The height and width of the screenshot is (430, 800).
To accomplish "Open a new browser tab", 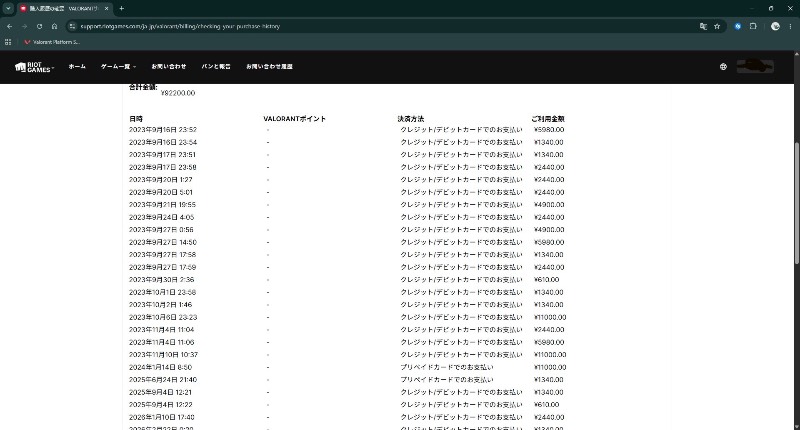I will [x=121, y=8].
